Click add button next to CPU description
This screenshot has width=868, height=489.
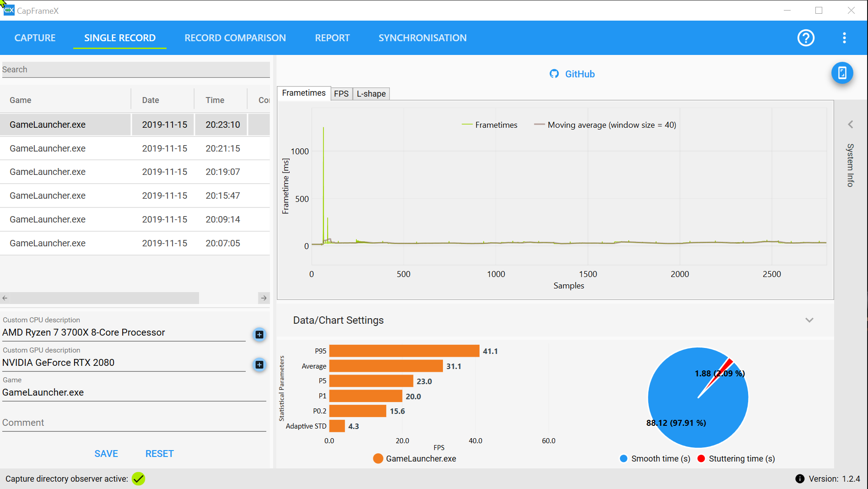[x=259, y=335]
